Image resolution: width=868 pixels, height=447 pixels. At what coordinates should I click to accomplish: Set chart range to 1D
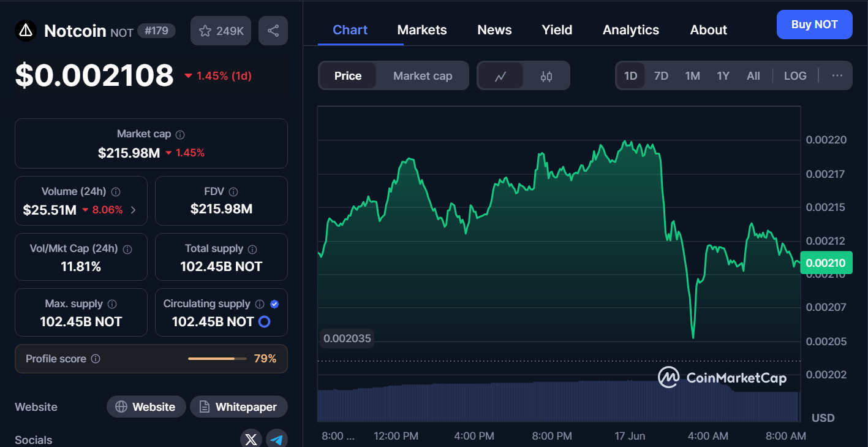(630, 76)
